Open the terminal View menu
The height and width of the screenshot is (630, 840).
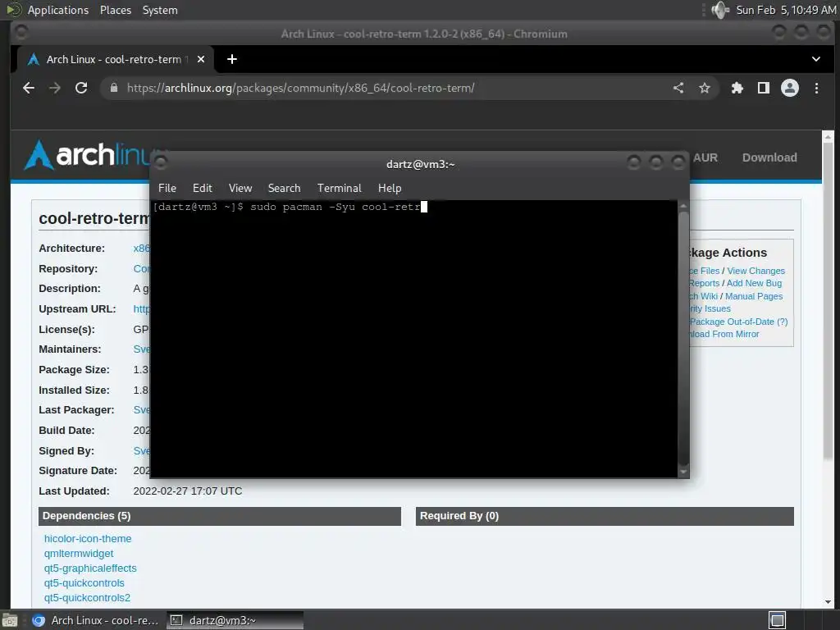point(240,188)
